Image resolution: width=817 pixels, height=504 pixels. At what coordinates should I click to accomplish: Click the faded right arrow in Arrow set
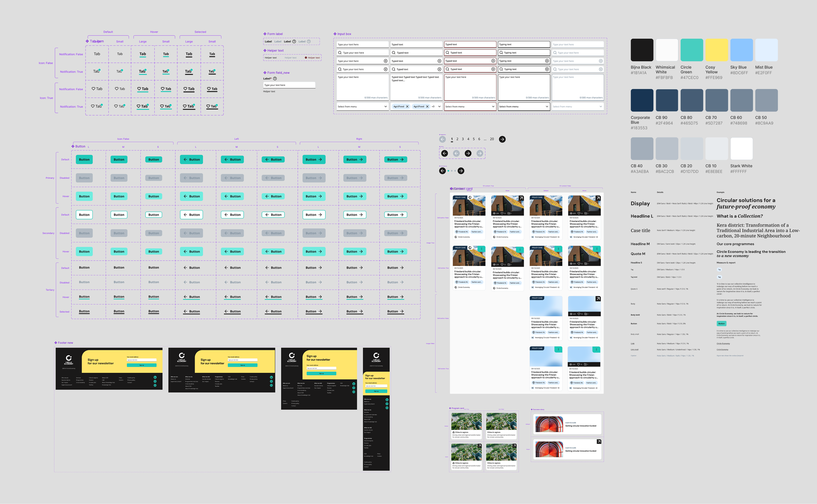coord(480,153)
